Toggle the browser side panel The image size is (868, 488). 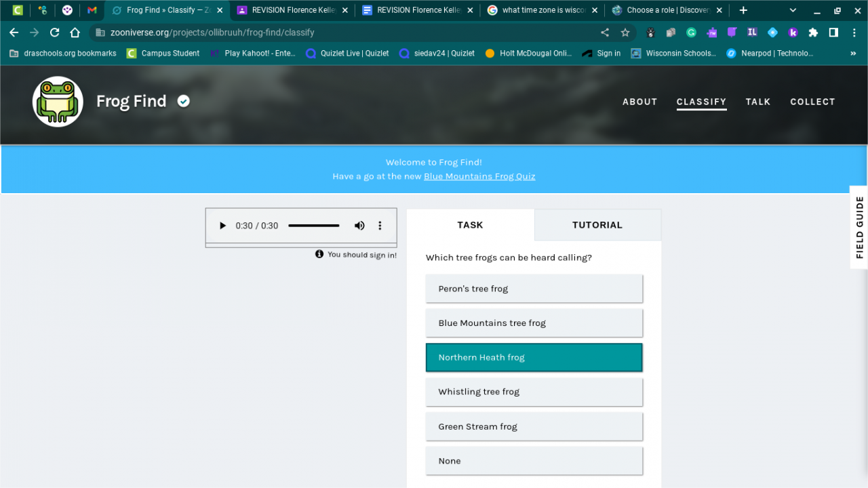pos(833,33)
